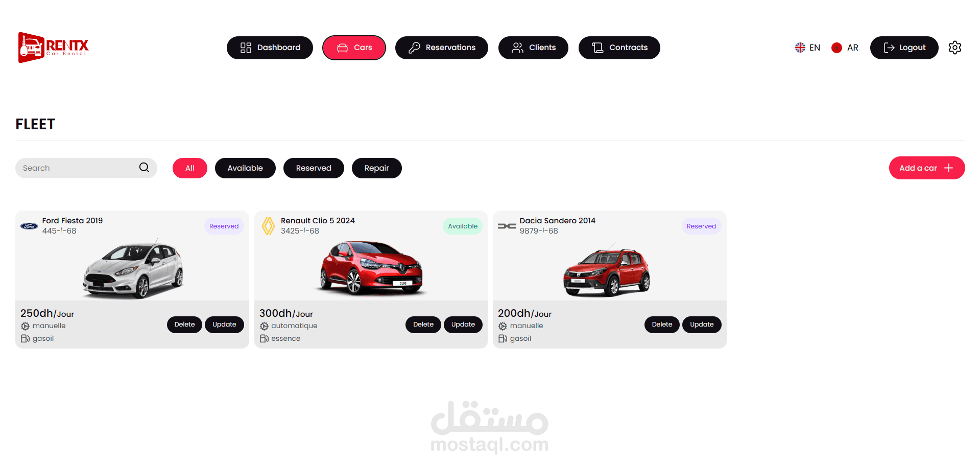Filter fleet by Available cars
The image size is (980, 464).
pyautogui.click(x=245, y=168)
